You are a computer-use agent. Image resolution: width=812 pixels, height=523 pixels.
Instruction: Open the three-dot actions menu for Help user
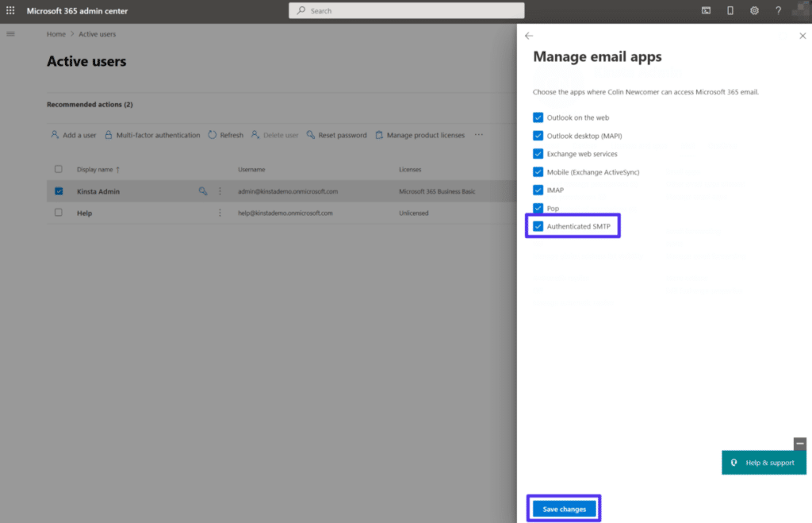[x=220, y=213]
